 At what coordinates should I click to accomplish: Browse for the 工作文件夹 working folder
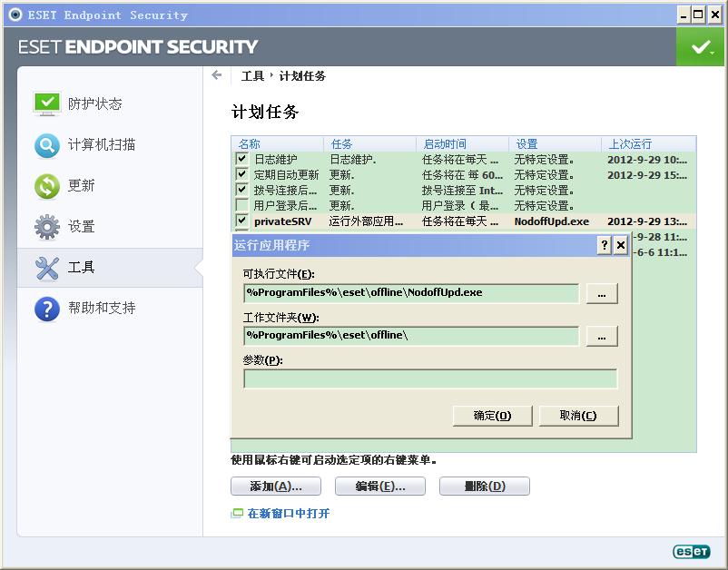tap(602, 337)
